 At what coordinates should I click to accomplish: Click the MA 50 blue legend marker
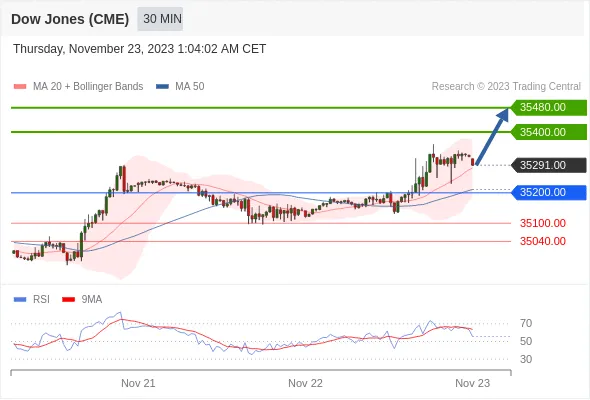point(162,87)
